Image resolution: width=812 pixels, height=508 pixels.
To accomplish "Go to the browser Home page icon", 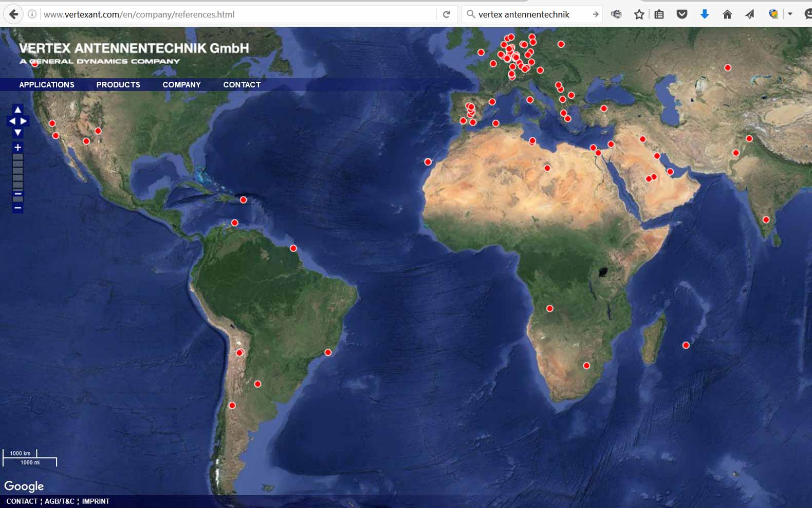I will (727, 14).
